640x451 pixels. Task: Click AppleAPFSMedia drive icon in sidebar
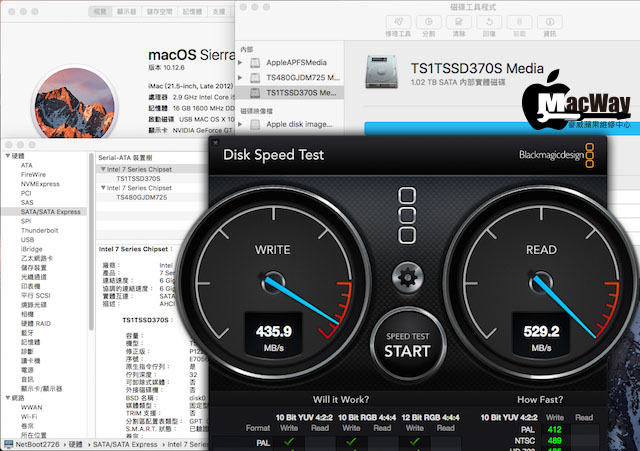[x=255, y=62]
